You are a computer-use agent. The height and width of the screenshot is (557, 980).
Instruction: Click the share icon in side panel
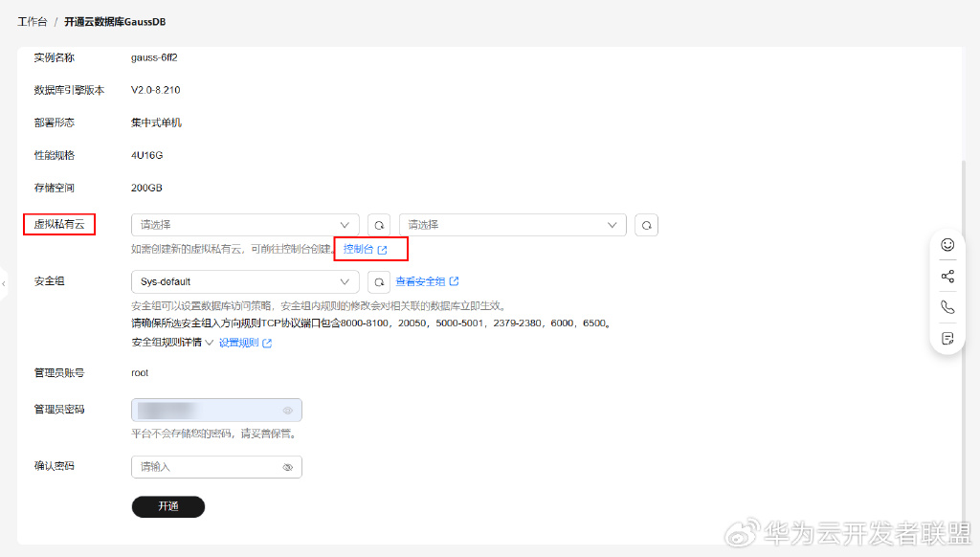pyautogui.click(x=947, y=277)
